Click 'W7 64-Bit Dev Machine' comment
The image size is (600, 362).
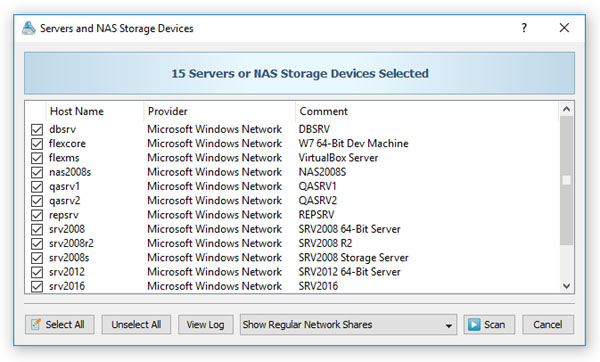354,143
